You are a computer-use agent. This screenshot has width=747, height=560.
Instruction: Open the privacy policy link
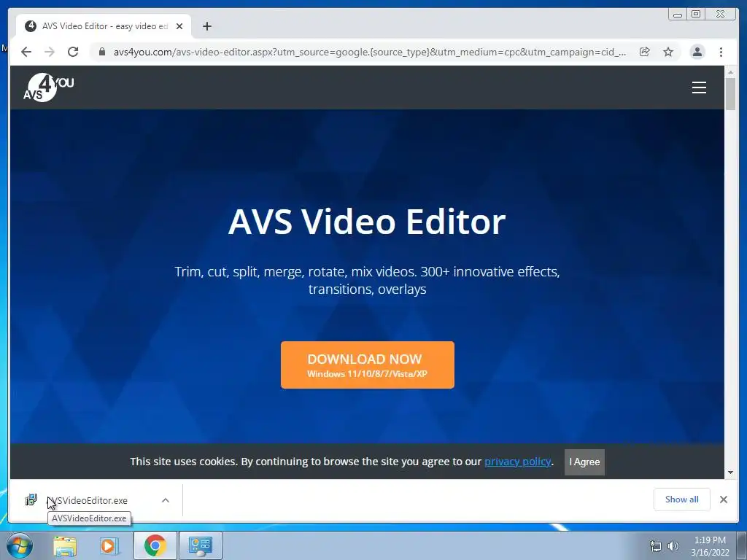point(518,462)
